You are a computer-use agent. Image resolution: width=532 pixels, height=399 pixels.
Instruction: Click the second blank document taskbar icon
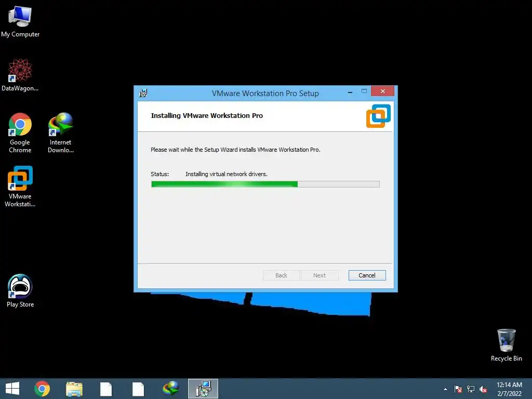click(x=138, y=389)
